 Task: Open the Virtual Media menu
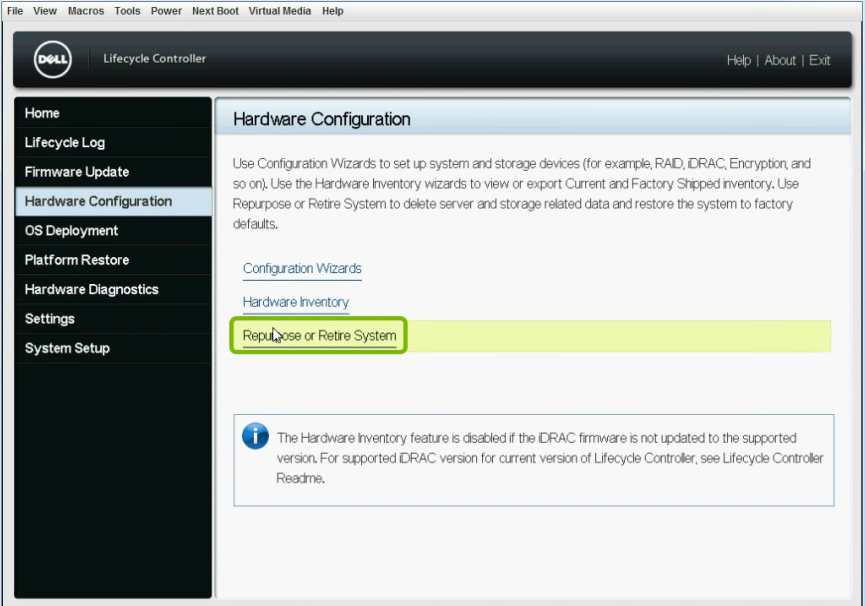tap(279, 11)
